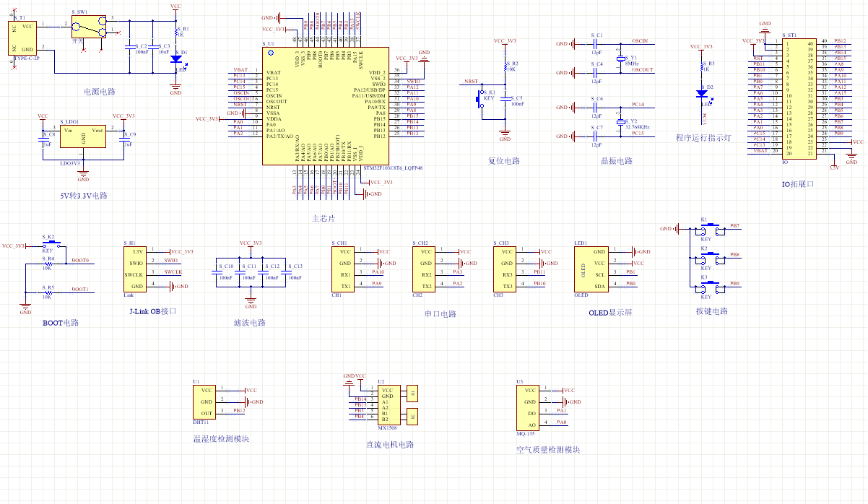Click the 主芯片 section title
This screenshot has height=504, width=868.
(323, 219)
